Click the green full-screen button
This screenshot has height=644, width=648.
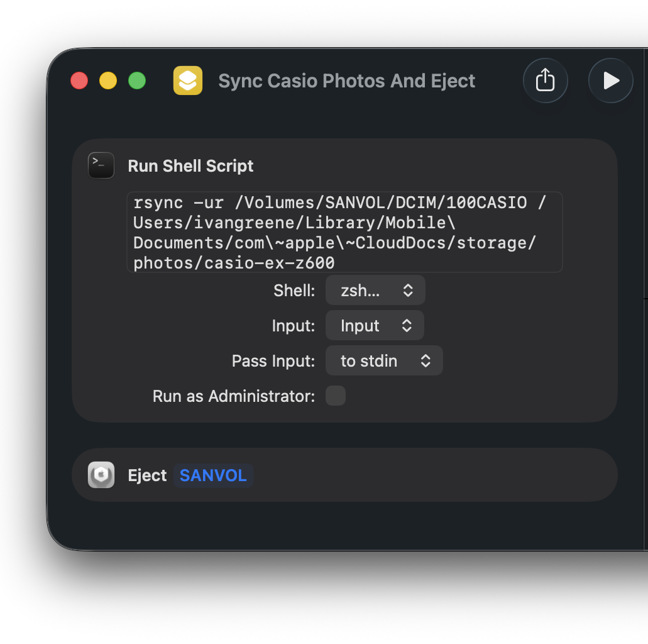pyautogui.click(x=137, y=80)
